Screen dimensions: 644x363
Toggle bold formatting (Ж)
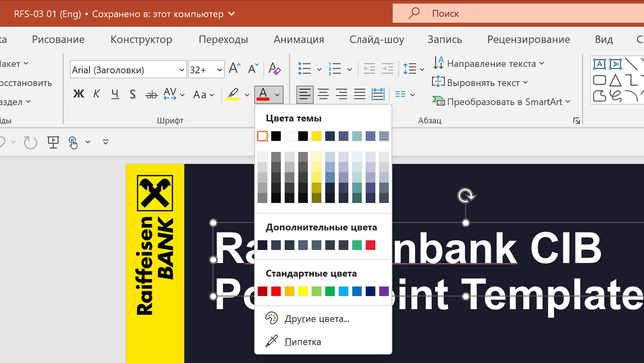point(78,94)
